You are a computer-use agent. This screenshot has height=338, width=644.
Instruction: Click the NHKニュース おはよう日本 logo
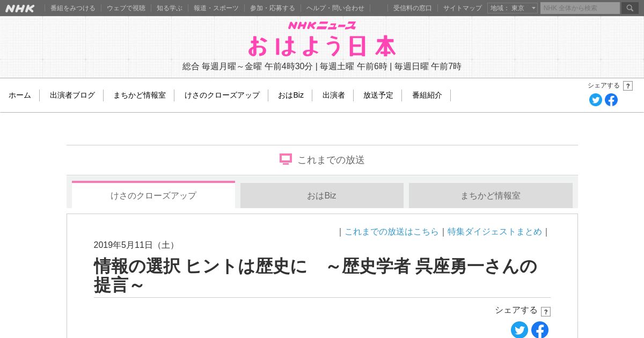(322, 40)
